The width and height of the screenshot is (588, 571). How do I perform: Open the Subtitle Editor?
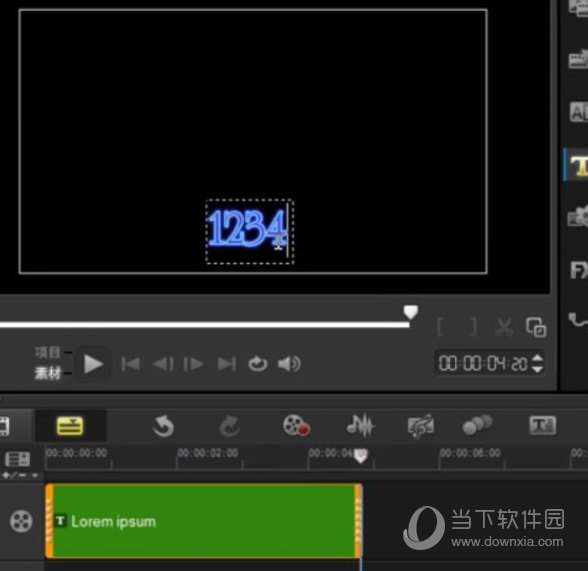tap(542, 426)
